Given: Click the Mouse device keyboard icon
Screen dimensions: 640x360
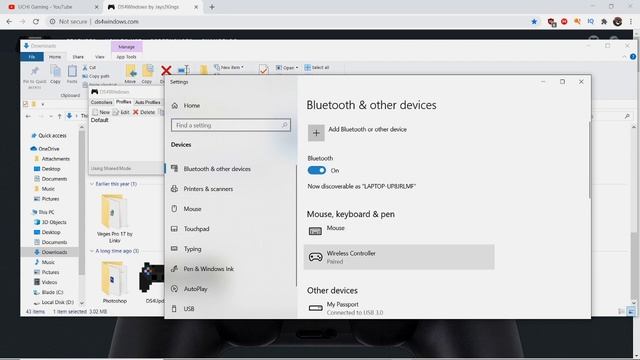Looking at the screenshot, I should point(315,231).
